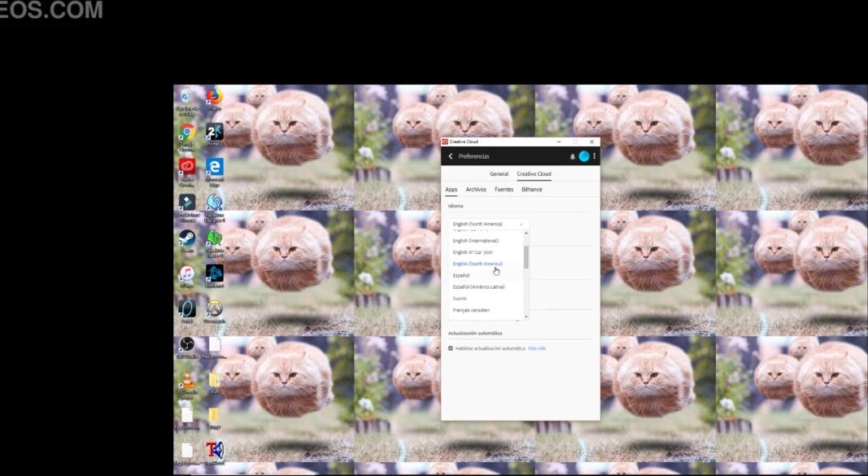The height and width of the screenshot is (476, 868).
Task: Switch to the Fuentes tab
Action: (x=504, y=190)
